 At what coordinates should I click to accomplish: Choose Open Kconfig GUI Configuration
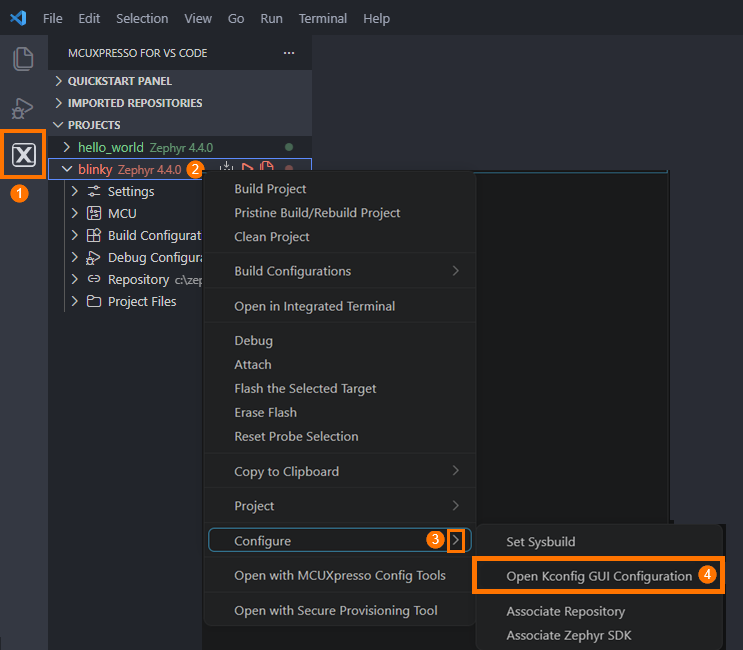click(599, 576)
